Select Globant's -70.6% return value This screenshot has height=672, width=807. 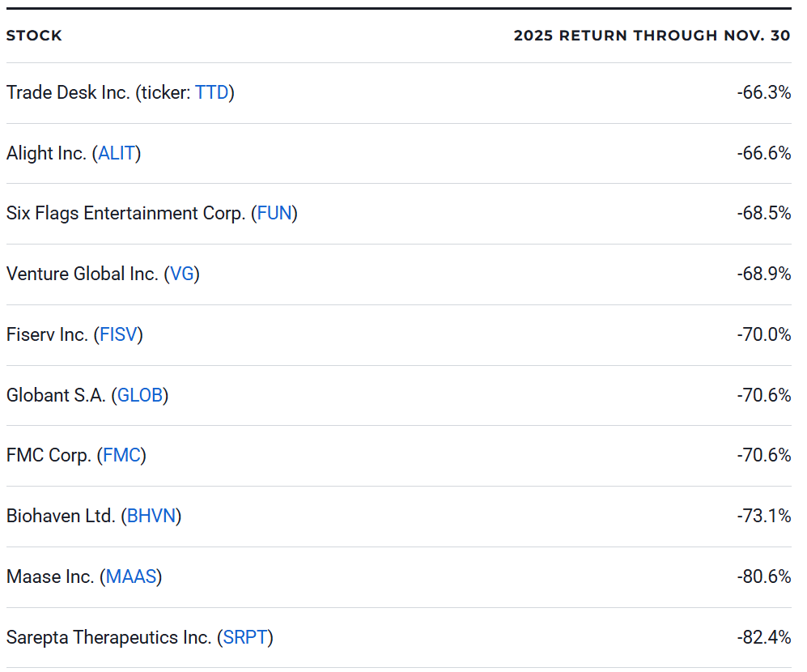[764, 395]
